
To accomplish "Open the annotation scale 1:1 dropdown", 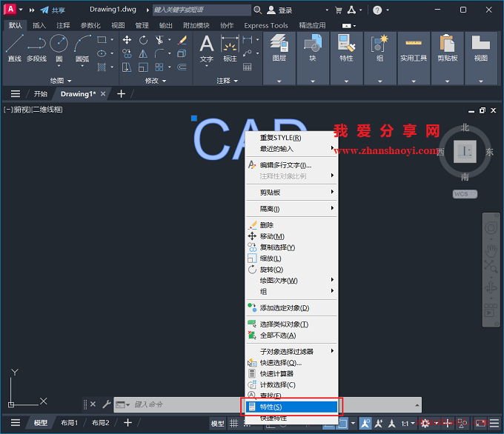I will click(408, 424).
